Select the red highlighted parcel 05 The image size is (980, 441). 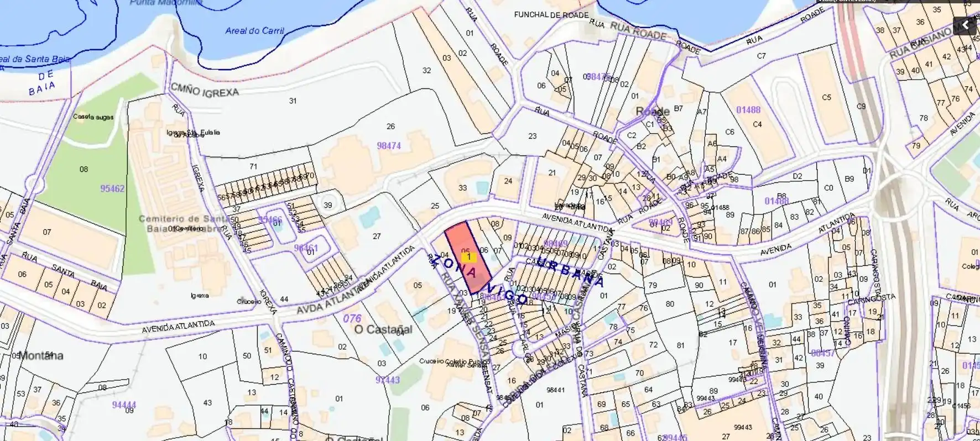coord(468,257)
